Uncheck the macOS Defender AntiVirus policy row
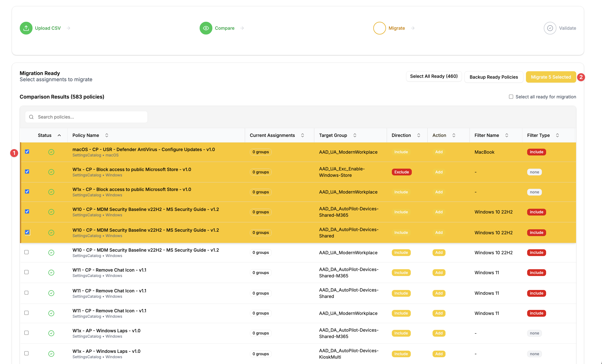The width and height of the screenshot is (602, 364). pos(27,151)
